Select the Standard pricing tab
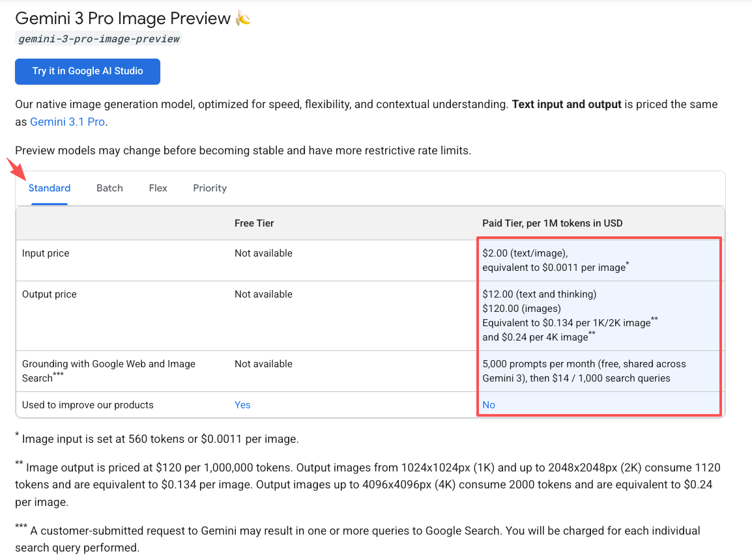 [x=50, y=188]
